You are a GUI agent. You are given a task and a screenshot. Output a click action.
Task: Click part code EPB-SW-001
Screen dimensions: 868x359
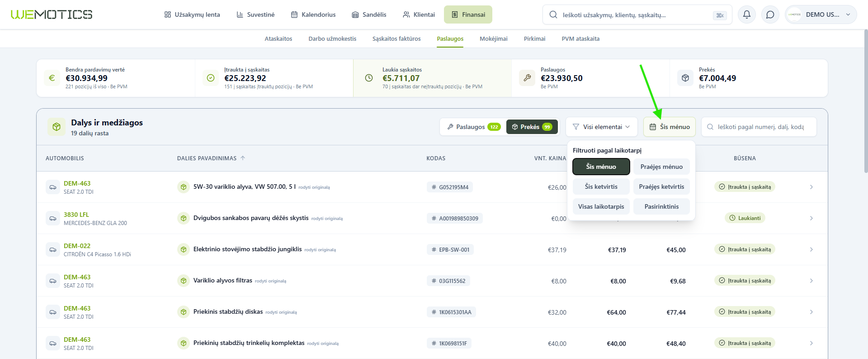[x=450, y=249]
